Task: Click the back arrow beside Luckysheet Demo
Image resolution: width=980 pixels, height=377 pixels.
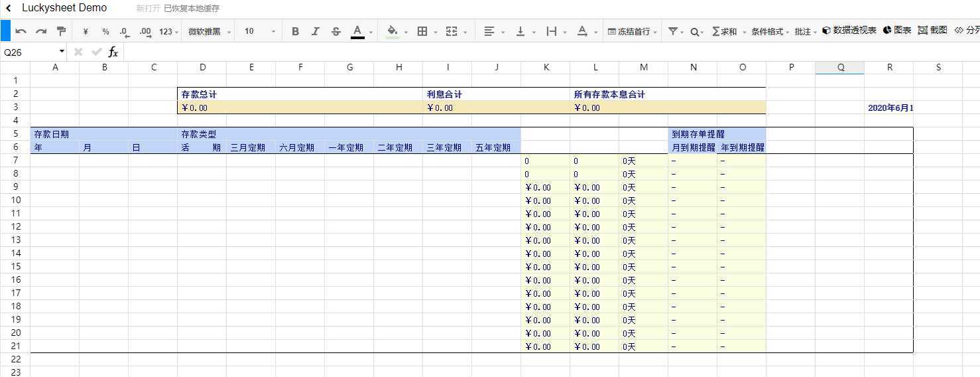Action: tap(9, 8)
